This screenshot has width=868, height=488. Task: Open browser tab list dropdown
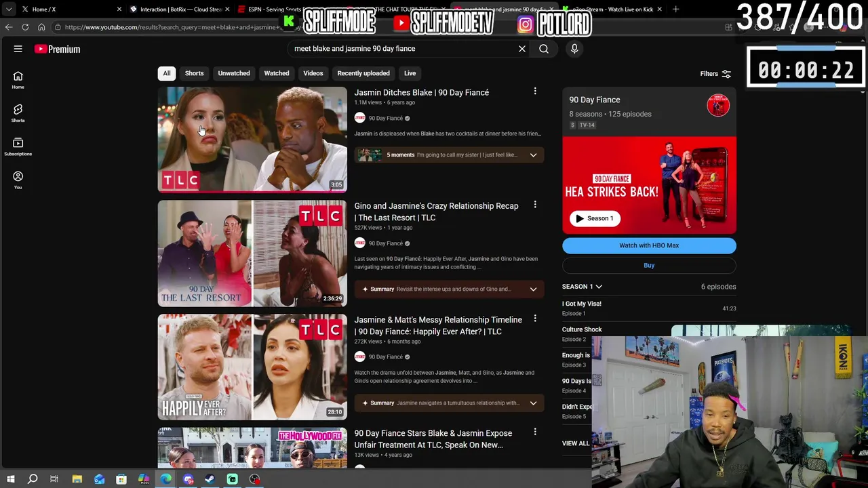pyautogui.click(x=9, y=9)
